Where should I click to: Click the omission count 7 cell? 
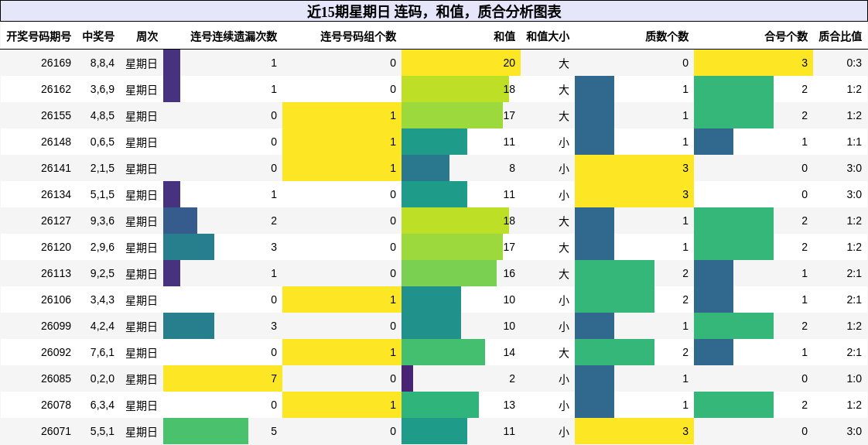tap(223, 378)
